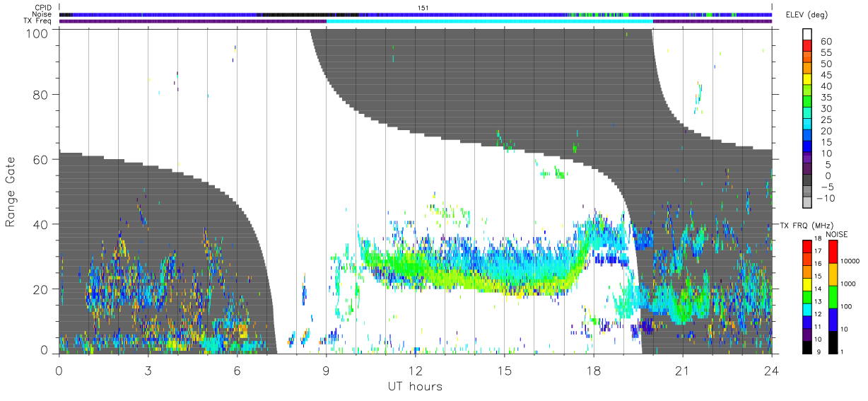The width and height of the screenshot is (868, 401).
Task: Click the 'Range Gate' y-axis title
Action: point(11,192)
